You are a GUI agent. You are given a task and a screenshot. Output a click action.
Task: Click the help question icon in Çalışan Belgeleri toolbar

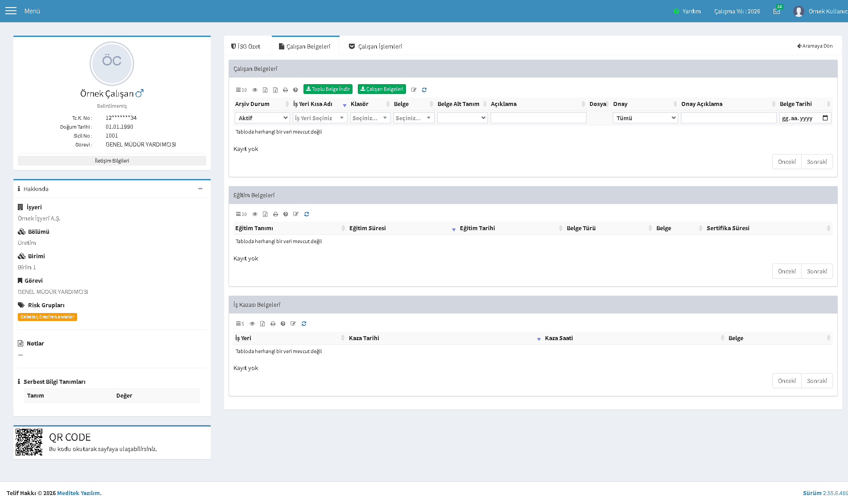point(295,90)
